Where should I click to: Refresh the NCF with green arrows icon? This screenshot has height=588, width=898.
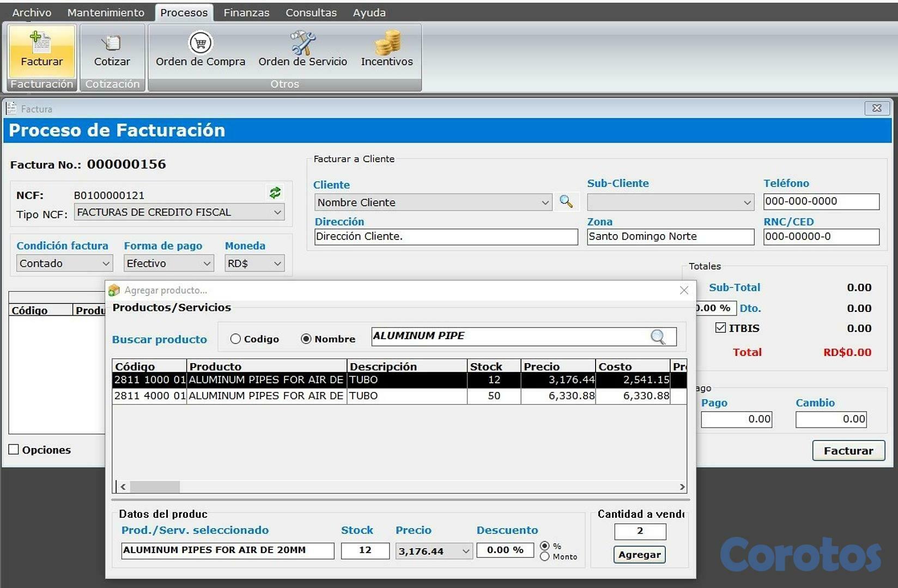point(276,193)
